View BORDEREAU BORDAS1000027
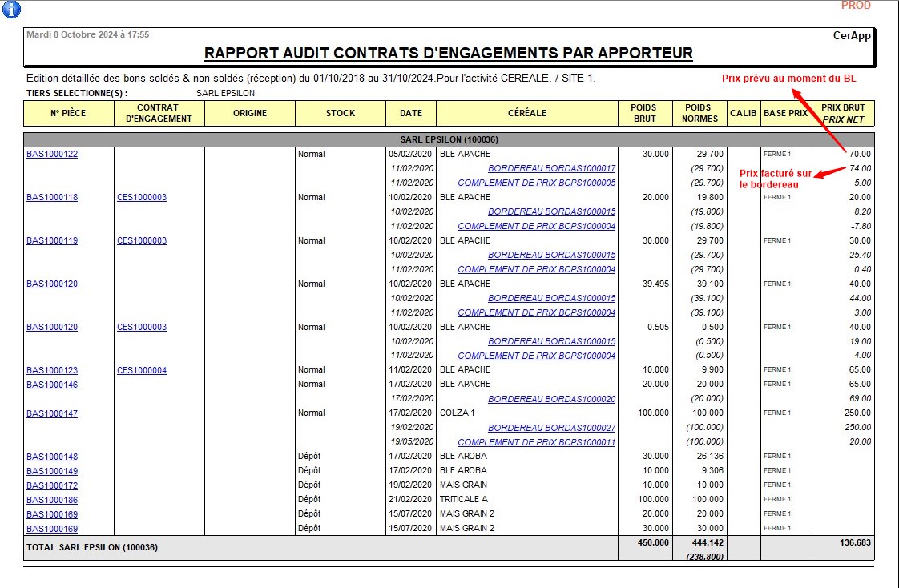This screenshot has width=899, height=588. click(x=551, y=429)
